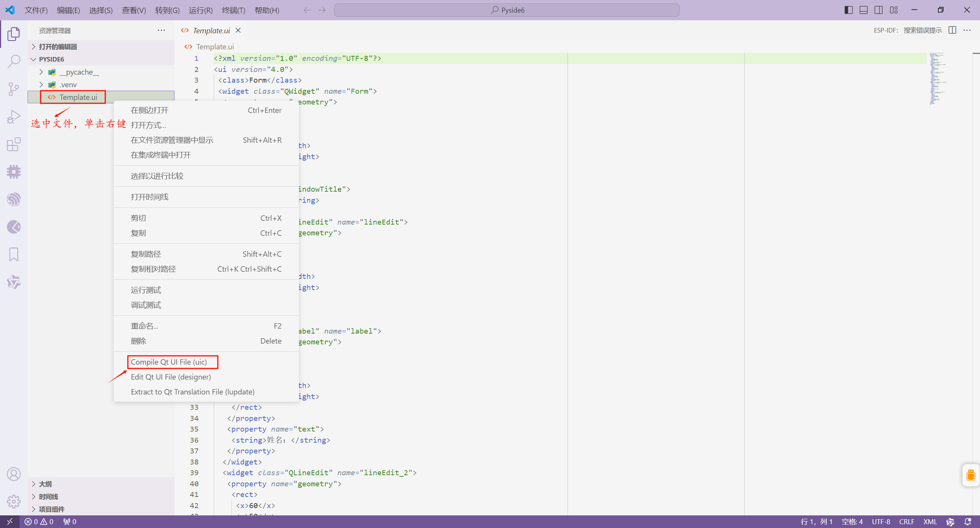Open the Source Control view
Screen dimensions: 980x528
tap(14, 89)
